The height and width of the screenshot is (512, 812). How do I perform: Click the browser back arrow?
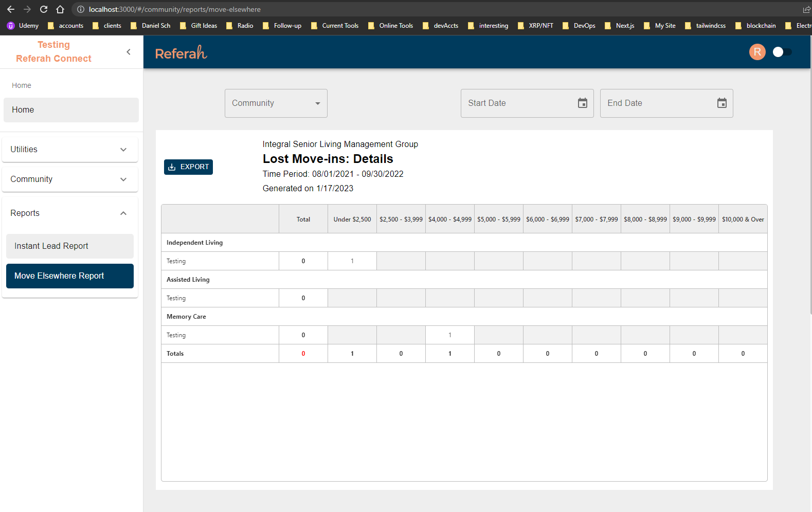(11, 9)
